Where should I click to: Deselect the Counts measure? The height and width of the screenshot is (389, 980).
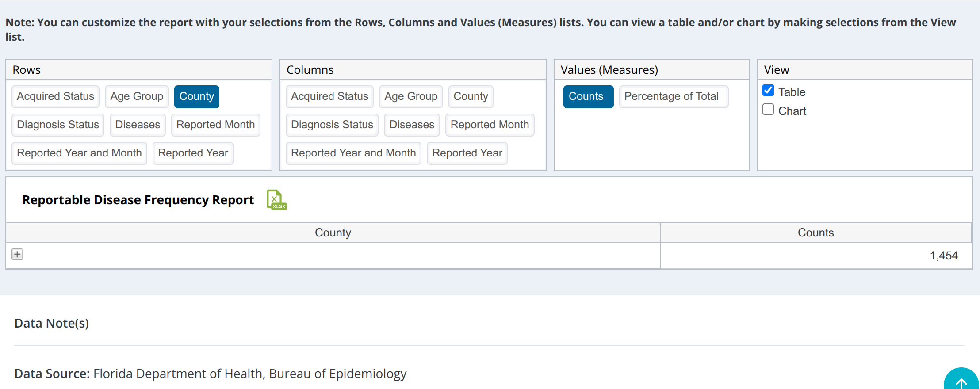588,96
